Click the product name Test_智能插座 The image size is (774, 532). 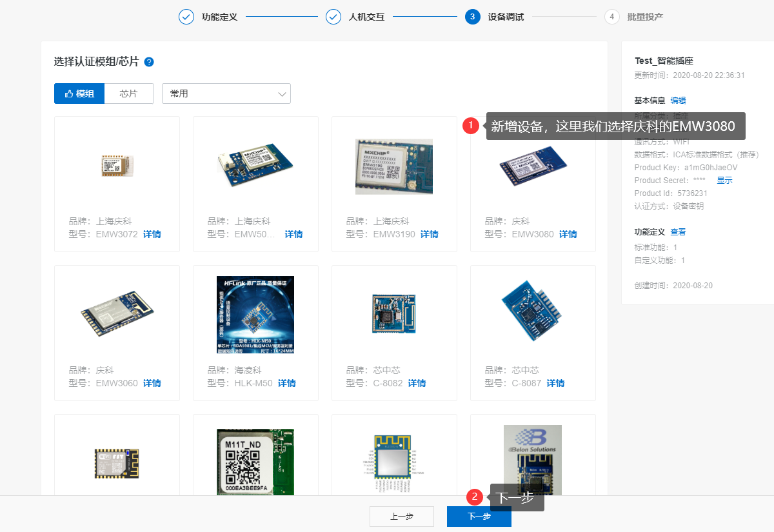664,61
